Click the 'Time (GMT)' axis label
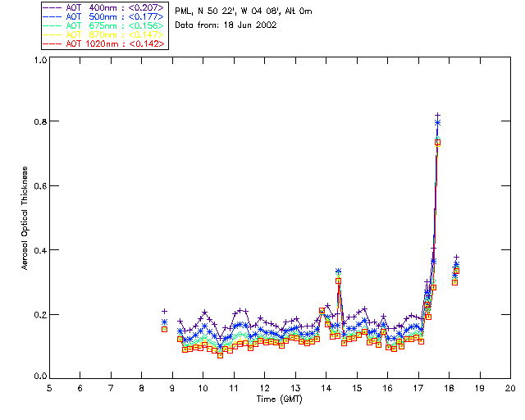This screenshot has width=525, height=420. click(279, 399)
